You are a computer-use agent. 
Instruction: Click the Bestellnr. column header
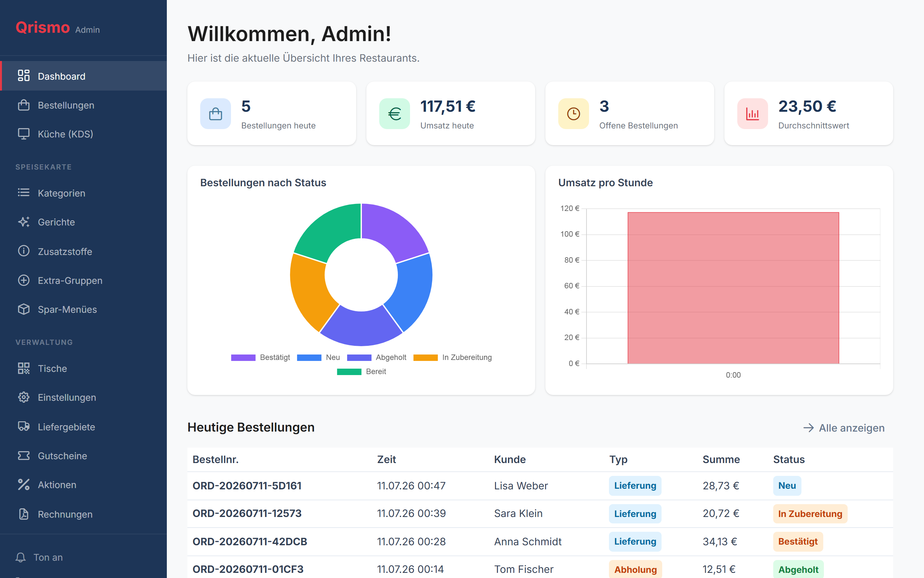click(x=215, y=459)
